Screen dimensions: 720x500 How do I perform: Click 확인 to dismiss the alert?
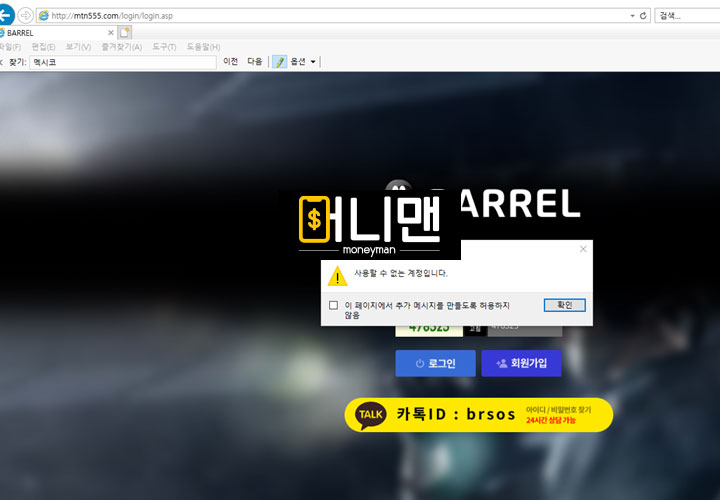coord(564,305)
